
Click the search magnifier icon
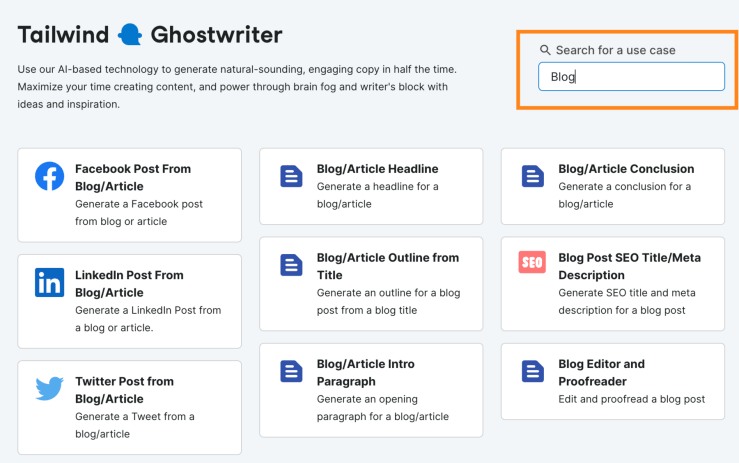(545, 50)
